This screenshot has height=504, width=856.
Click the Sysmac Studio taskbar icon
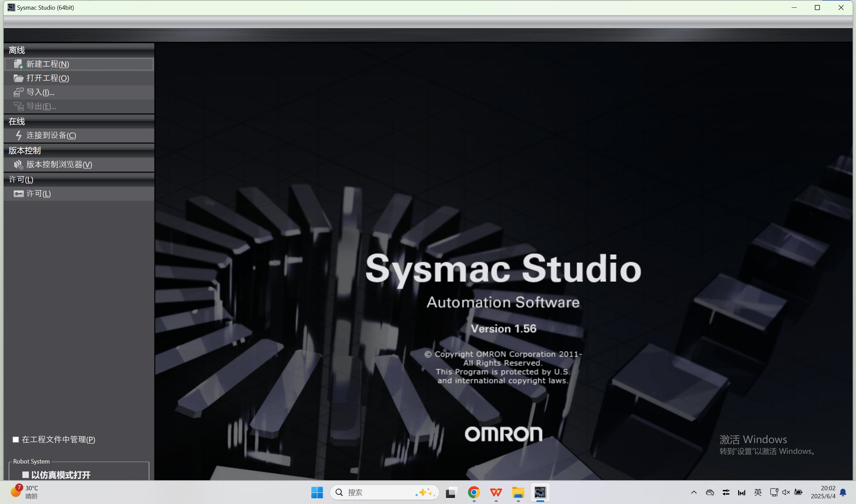[540, 492]
